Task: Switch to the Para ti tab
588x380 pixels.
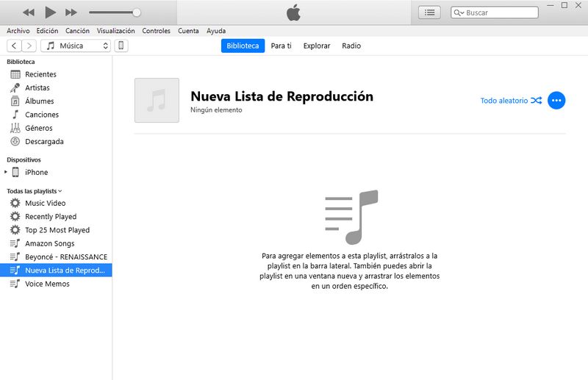Action: (282, 46)
